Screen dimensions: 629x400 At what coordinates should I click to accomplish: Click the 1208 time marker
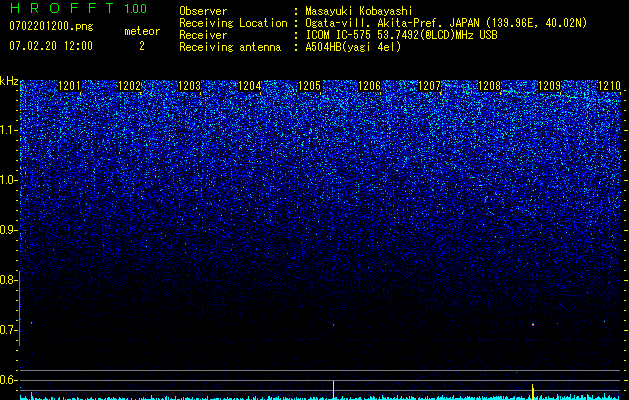pos(489,85)
